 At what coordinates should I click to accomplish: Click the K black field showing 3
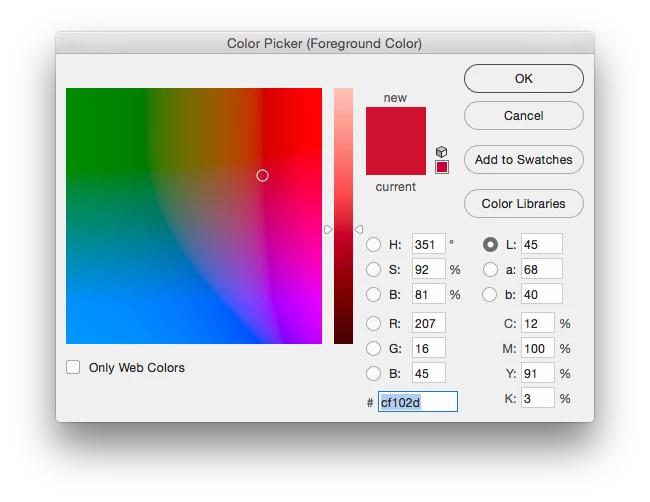coord(538,398)
